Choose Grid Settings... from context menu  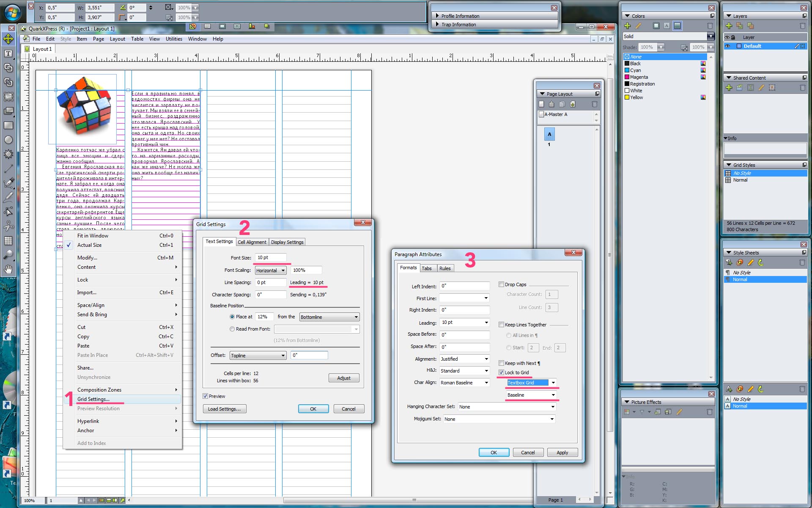pyautogui.click(x=123, y=399)
